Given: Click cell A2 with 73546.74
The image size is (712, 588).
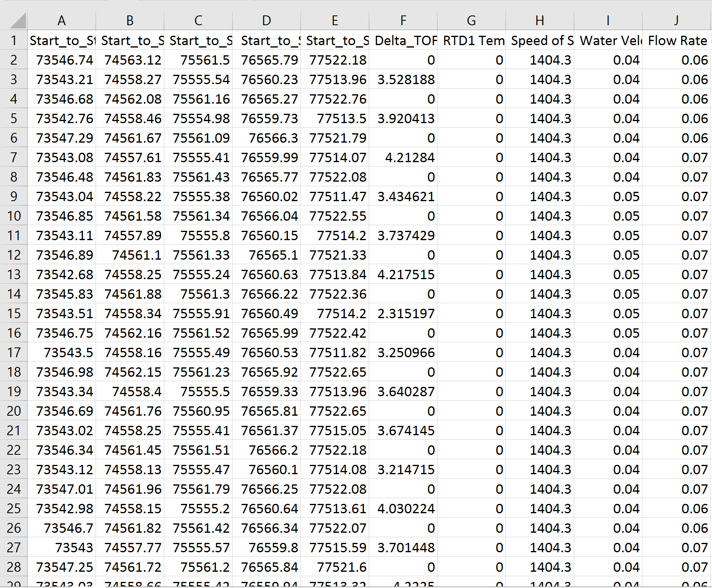Looking at the screenshot, I should [x=61, y=60].
